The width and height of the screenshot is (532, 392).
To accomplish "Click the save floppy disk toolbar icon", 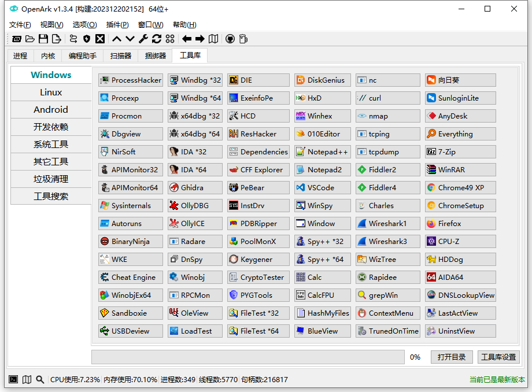I will coord(43,39).
